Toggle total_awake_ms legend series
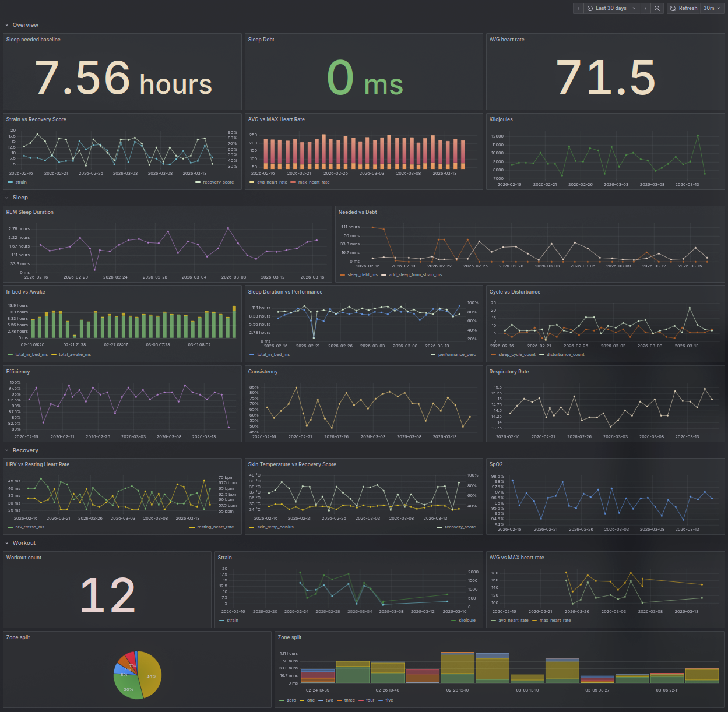The width and height of the screenshot is (728, 712). 71,355
